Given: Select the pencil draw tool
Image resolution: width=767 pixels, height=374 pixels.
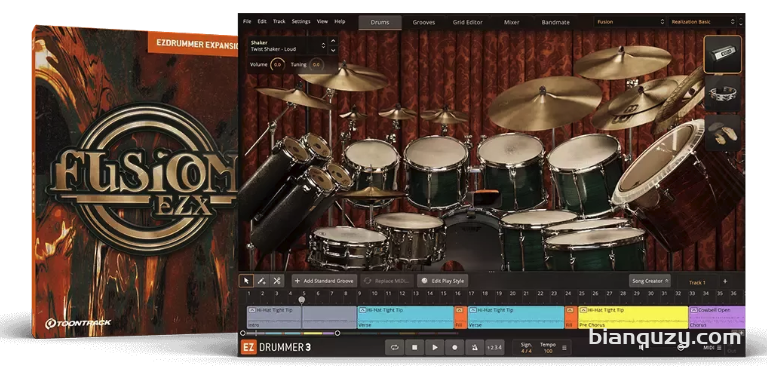Looking at the screenshot, I should 262,281.
